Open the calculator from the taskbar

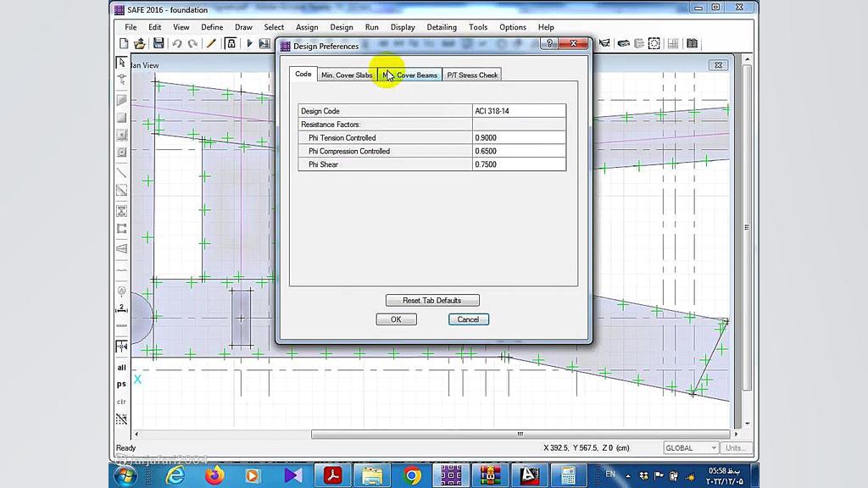click(x=569, y=475)
